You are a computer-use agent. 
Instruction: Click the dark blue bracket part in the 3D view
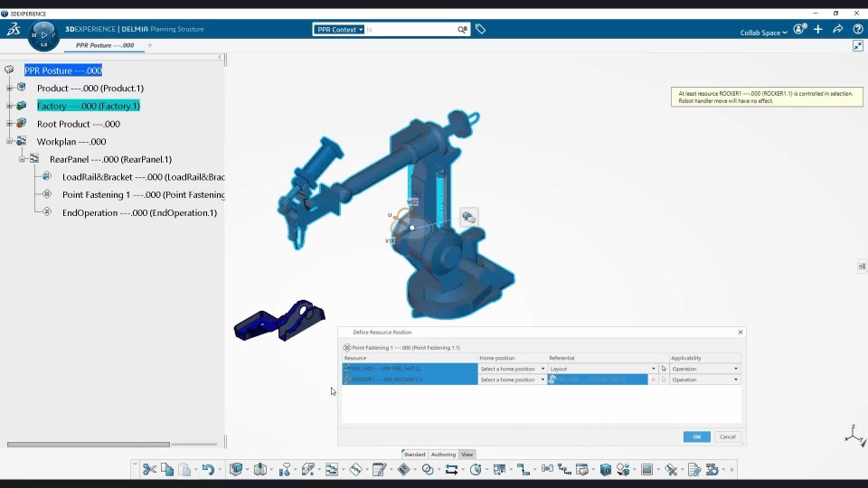point(280,320)
